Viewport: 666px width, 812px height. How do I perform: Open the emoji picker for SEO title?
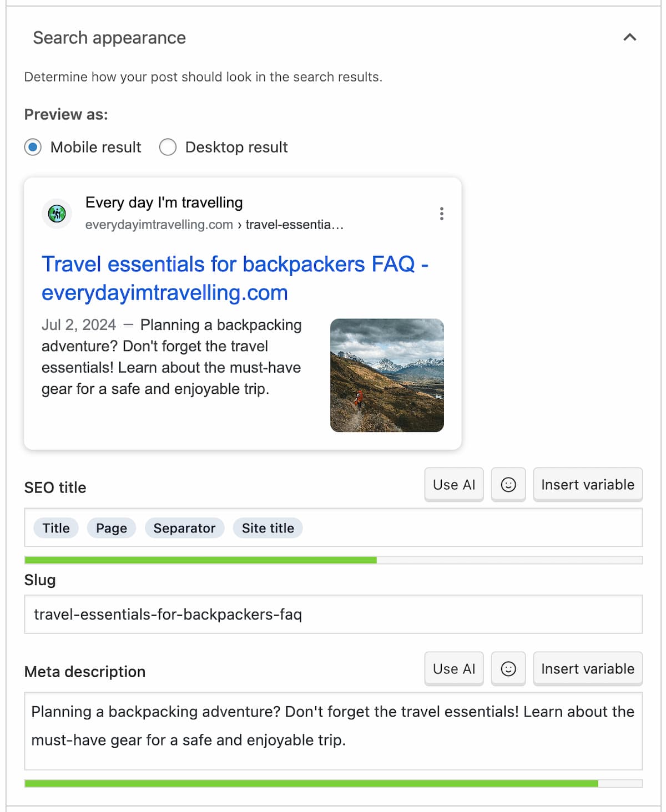pyautogui.click(x=508, y=484)
